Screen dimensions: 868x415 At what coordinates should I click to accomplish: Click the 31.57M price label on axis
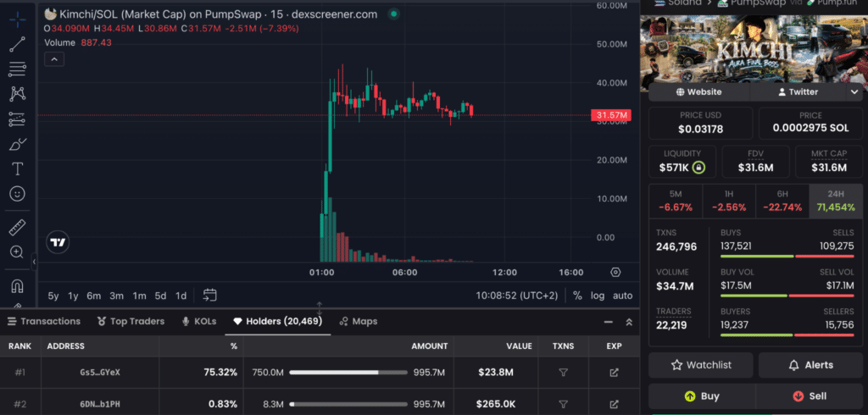pos(611,115)
